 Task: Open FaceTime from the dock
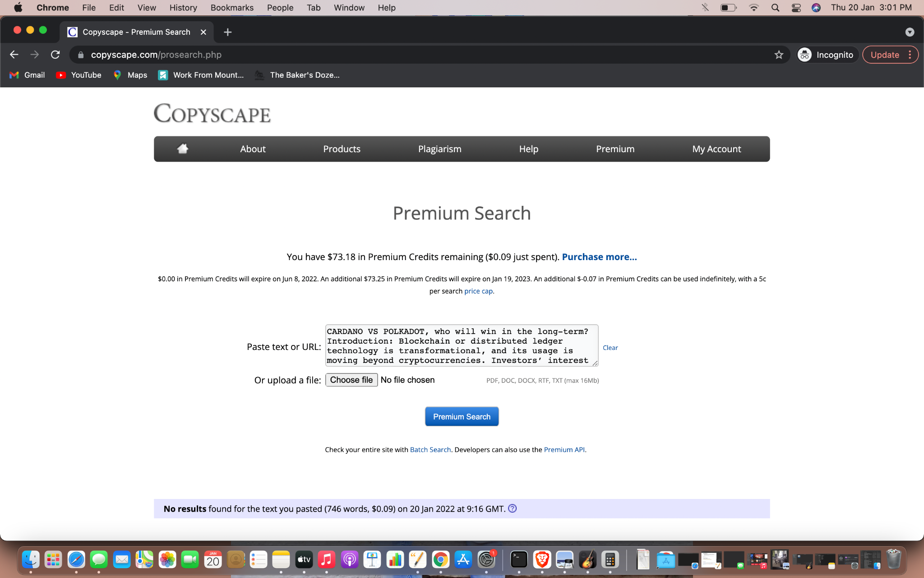pyautogui.click(x=190, y=560)
